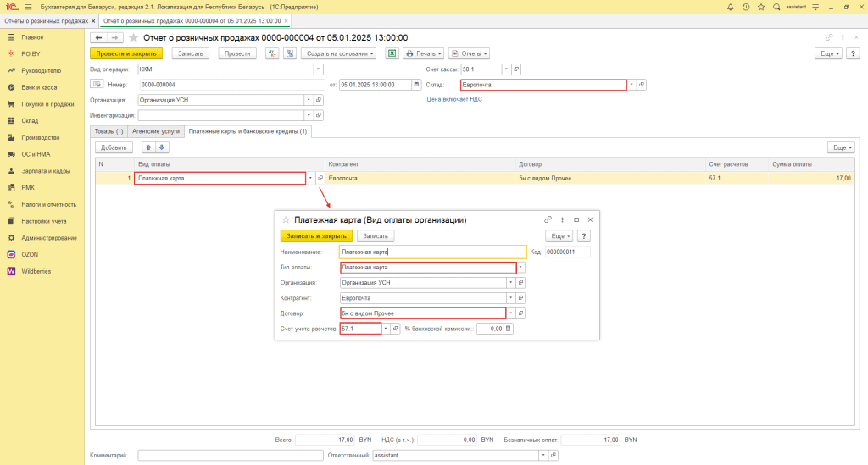Image resolution: width=868 pixels, height=465 pixels.
Task: Open Еще menu above payments table
Action: coord(842,147)
